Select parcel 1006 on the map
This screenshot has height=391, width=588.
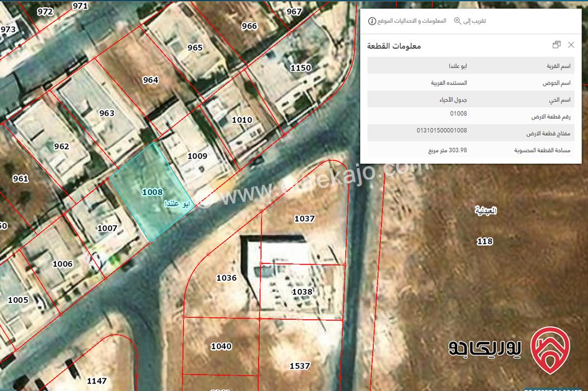(62, 264)
